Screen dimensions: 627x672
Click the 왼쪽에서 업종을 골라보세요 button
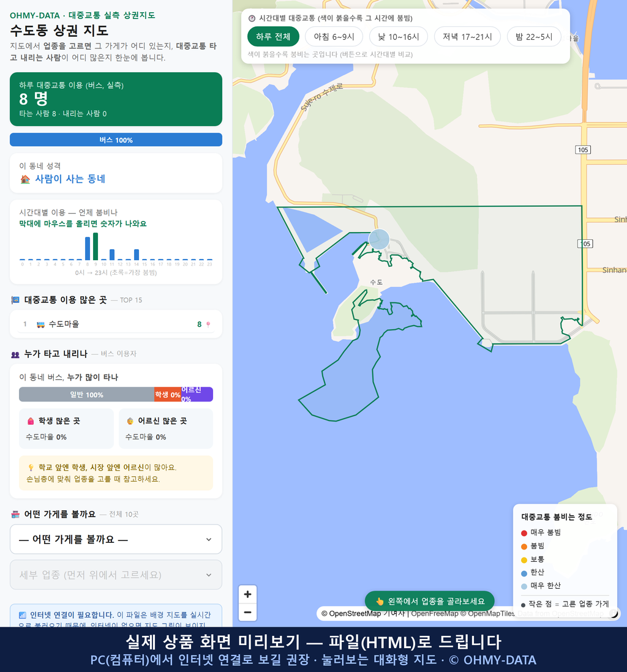pos(429,601)
